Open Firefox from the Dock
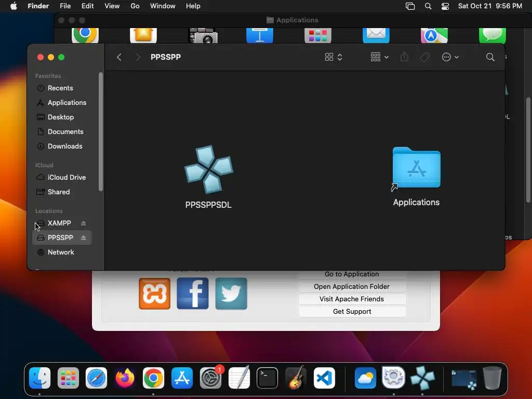This screenshot has height=399, width=532. (125, 378)
